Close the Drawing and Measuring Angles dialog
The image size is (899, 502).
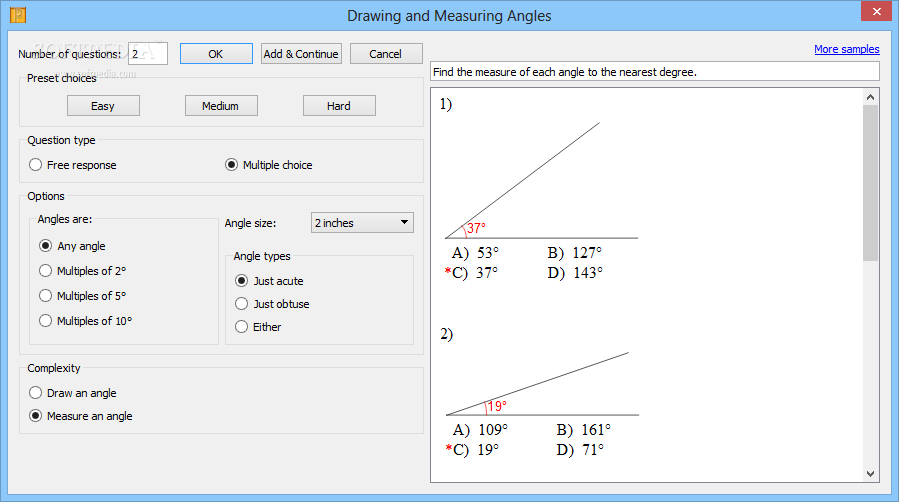[876, 11]
